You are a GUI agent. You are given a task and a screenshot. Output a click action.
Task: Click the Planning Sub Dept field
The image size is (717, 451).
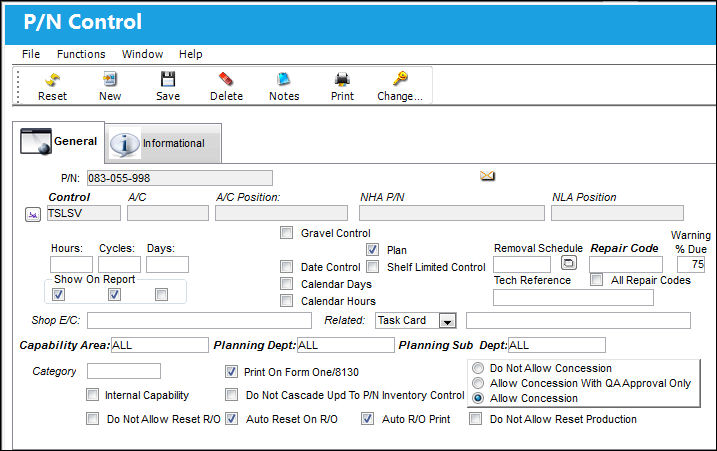coord(557,345)
